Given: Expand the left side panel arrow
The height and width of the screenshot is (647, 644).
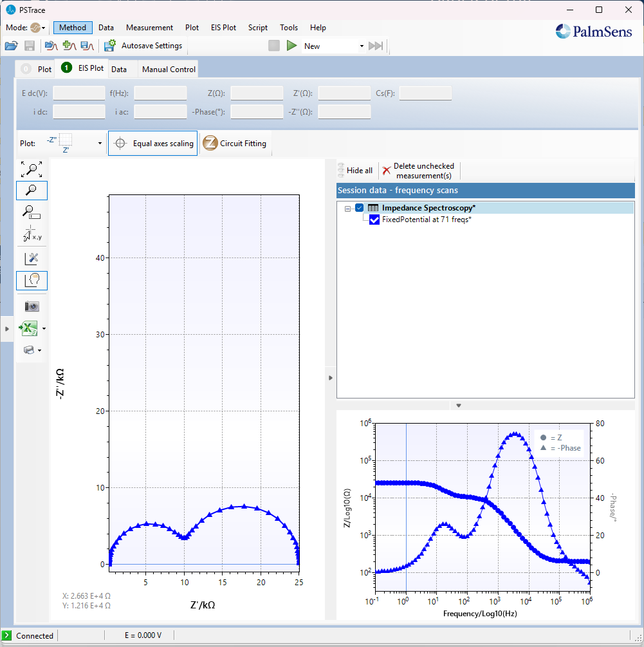Looking at the screenshot, I should pos(6,329).
